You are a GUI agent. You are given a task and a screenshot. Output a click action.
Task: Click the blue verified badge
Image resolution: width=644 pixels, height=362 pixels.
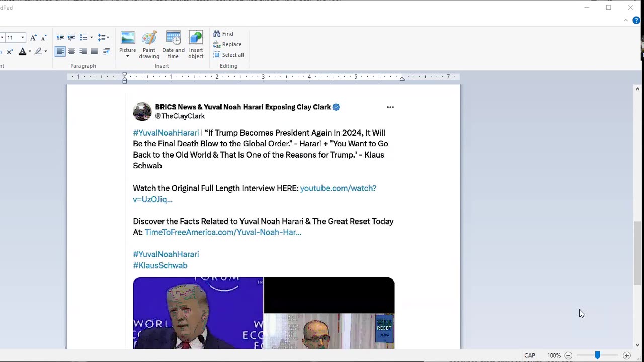(x=336, y=107)
